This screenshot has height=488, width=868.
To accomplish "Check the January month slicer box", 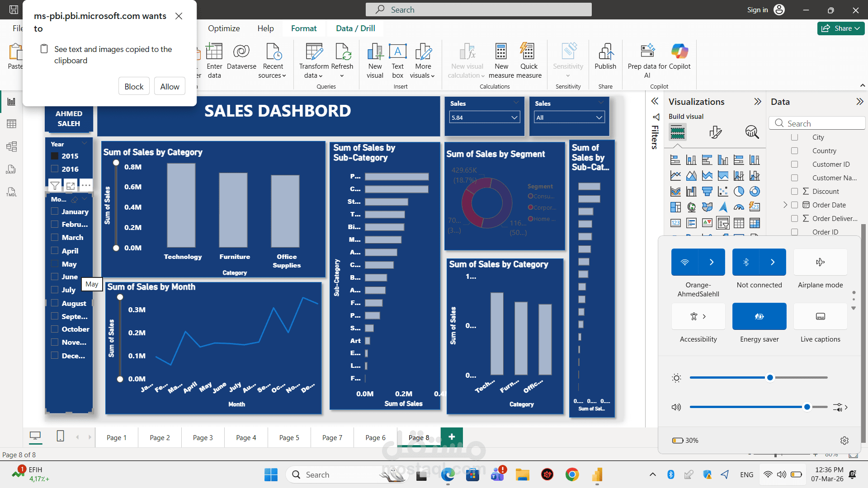I will click(55, 211).
